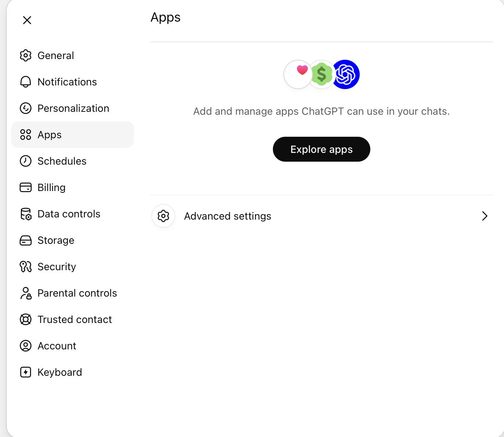This screenshot has width=504, height=437.
Task: Click the Trusted contact lifebuoy icon
Action: pos(26,319)
